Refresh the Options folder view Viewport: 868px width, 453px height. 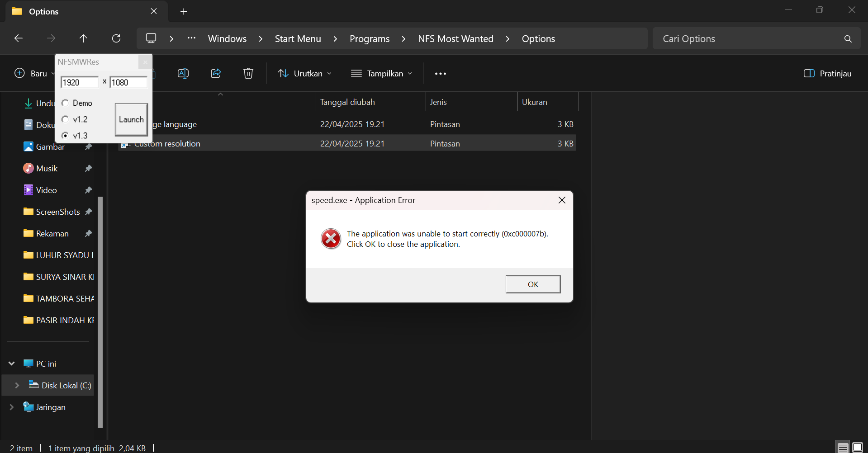116,38
